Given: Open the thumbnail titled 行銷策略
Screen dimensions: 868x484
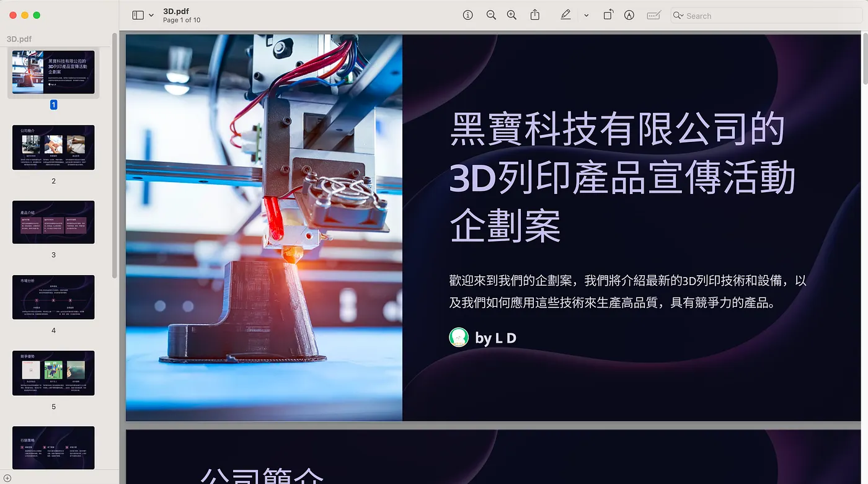Looking at the screenshot, I should 53,447.
